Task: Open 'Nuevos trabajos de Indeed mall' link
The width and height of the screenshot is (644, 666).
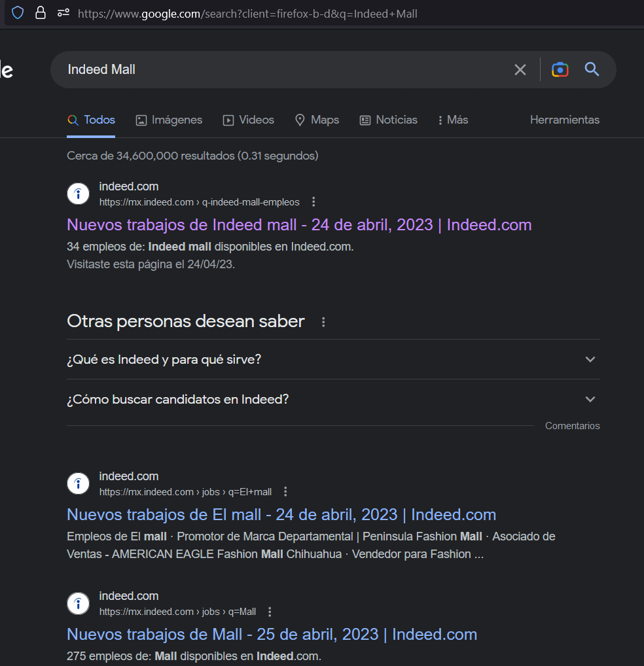Action: [299, 225]
